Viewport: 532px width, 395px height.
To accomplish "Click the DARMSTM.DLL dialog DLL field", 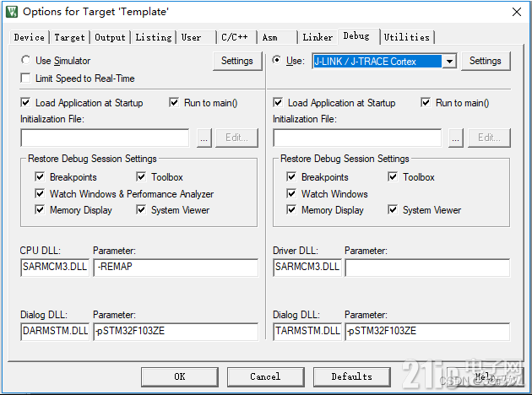I will tap(55, 331).
